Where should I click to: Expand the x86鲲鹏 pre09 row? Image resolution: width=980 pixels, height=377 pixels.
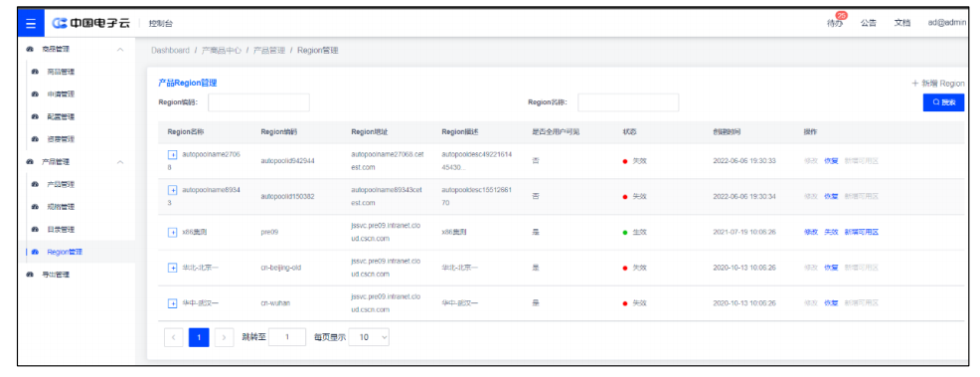pos(173,233)
